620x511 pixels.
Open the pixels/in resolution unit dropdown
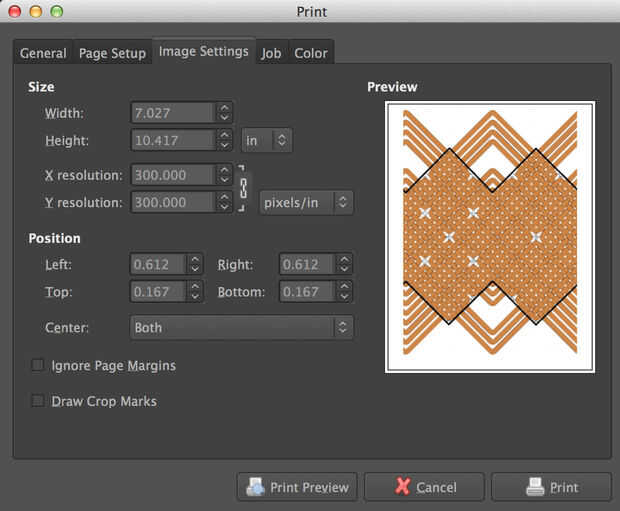pyautogui.click(x=306, y=203)
